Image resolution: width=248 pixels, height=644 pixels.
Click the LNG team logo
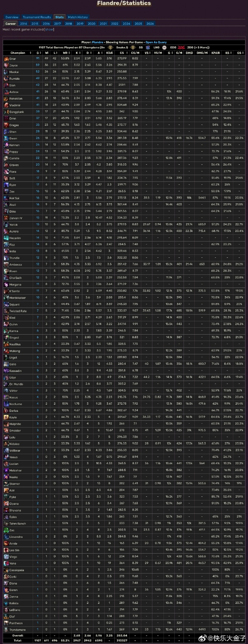148,47
